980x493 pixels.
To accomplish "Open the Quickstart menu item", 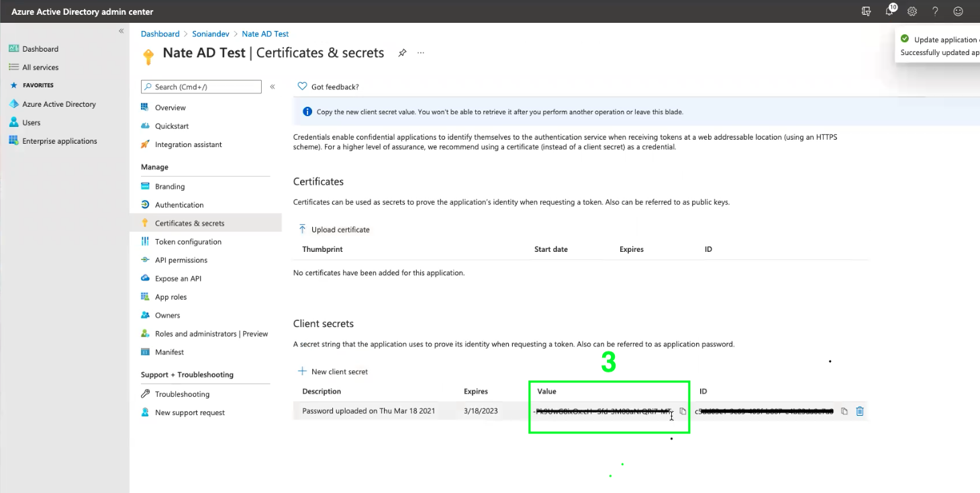I will pos(172,126).
